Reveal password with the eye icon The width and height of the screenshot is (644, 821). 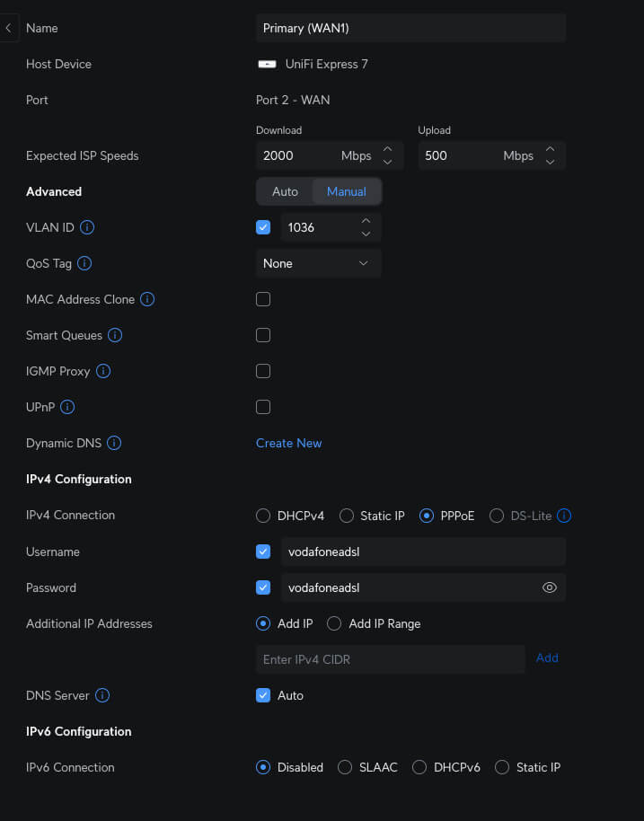549,587
